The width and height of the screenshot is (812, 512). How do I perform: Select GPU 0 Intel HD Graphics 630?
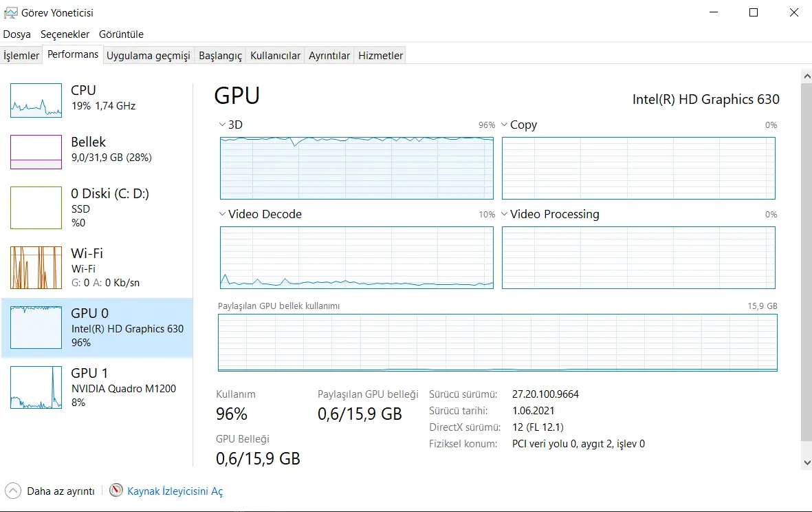coord(98,328)
